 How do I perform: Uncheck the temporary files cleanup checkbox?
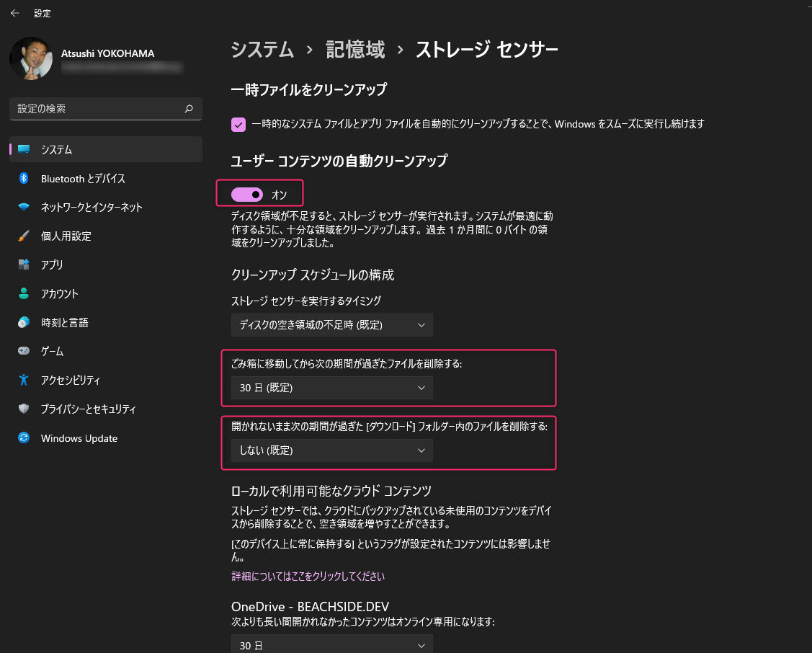point(238,124)
